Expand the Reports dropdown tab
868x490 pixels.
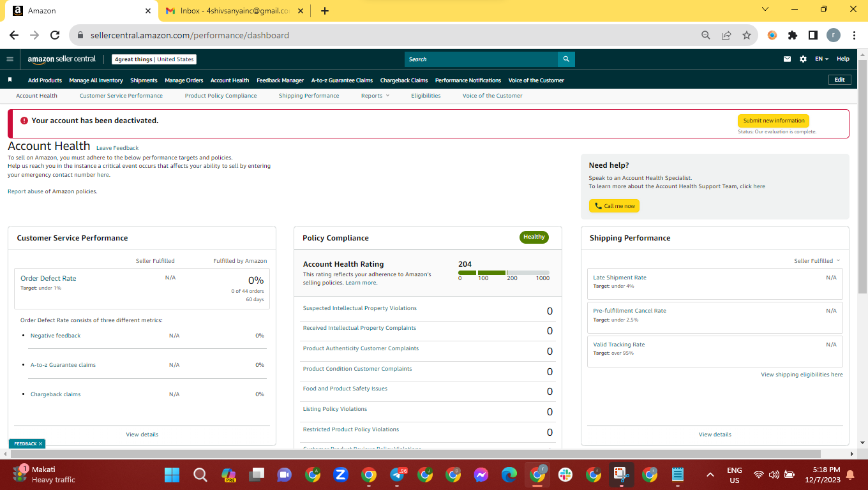point(375,96)
